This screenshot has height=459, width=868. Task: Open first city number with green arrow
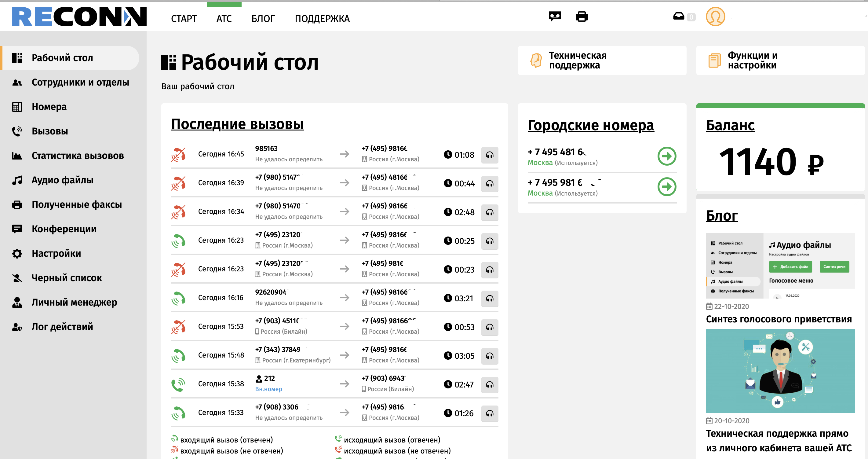point(666,156)
